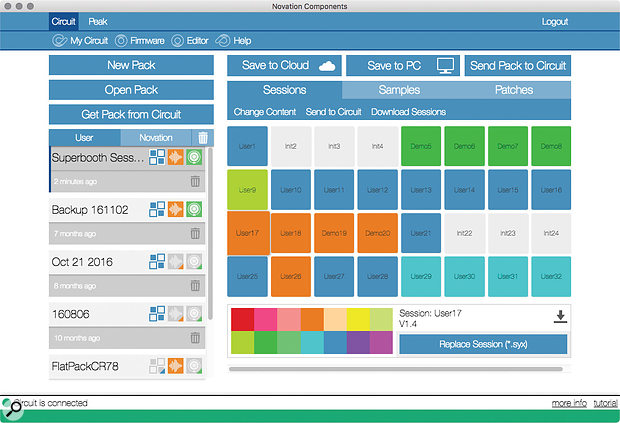Click the pack list vertical scrollbar
Viewport: 620px width, 423px height.
pos(210,233)
